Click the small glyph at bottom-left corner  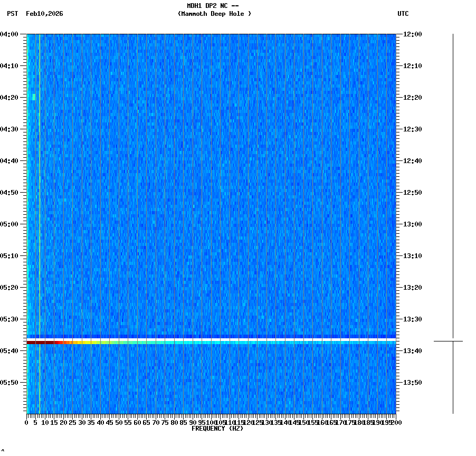click(x=4, y=451)
